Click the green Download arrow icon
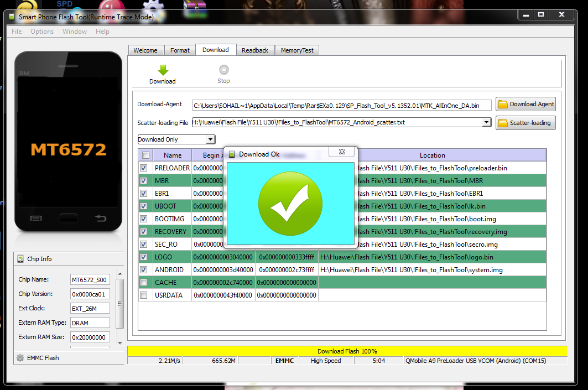Image resolution: width=588 pixels, height=390 pixels. (163, 70)
